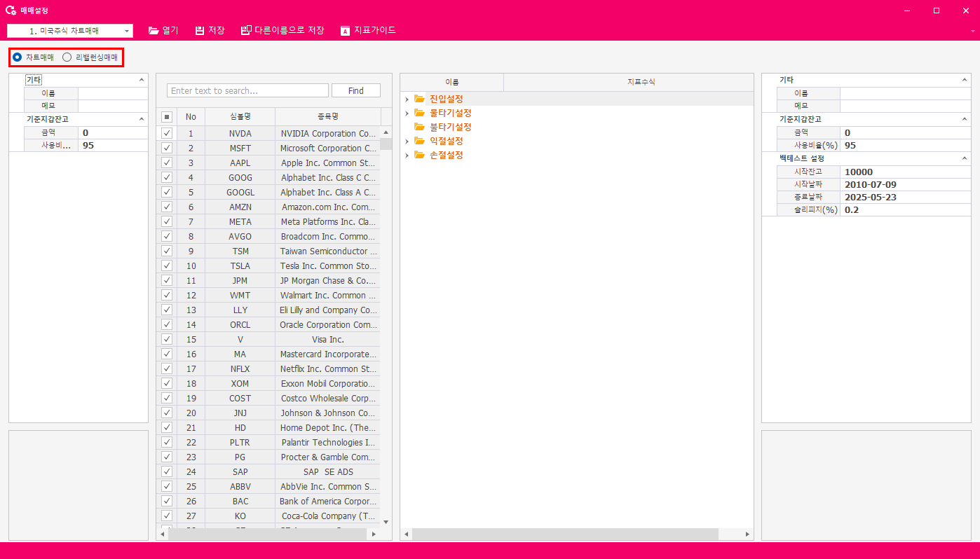
Task: Select the LLY Eli Lilly row
Action: click(268, 310)
